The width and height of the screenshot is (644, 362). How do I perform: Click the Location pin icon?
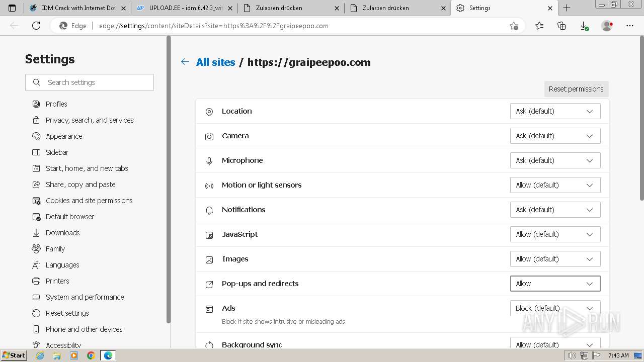point(209,112)
